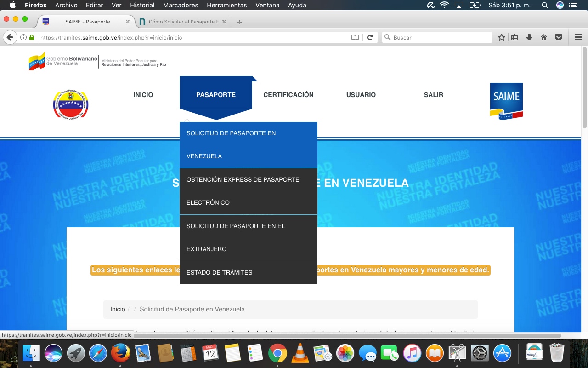Close the SAIME - Pasaporte tab
The height and width of the screenshot is (368, 588).
tap(128, 22)
